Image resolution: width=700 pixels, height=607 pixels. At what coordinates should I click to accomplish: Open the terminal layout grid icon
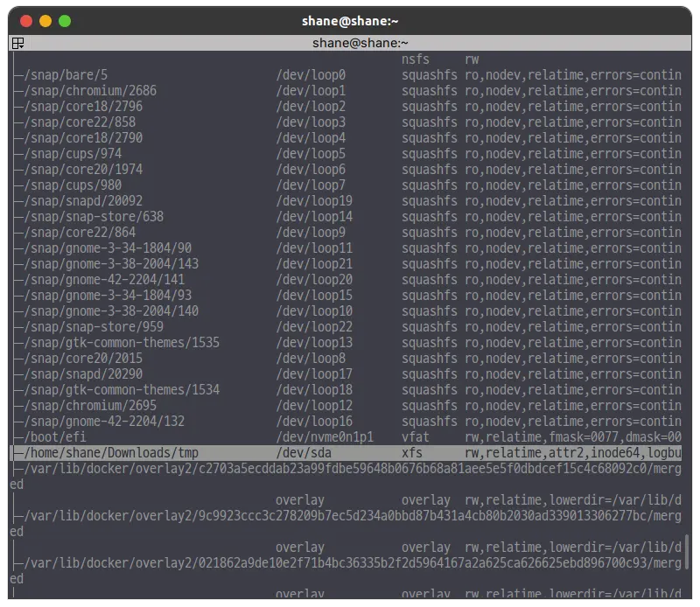pyautogui.click(x=17, y=43)
